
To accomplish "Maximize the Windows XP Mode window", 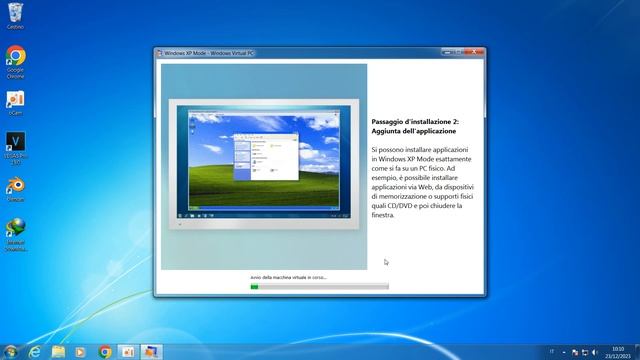I will [x=459, y=52].
